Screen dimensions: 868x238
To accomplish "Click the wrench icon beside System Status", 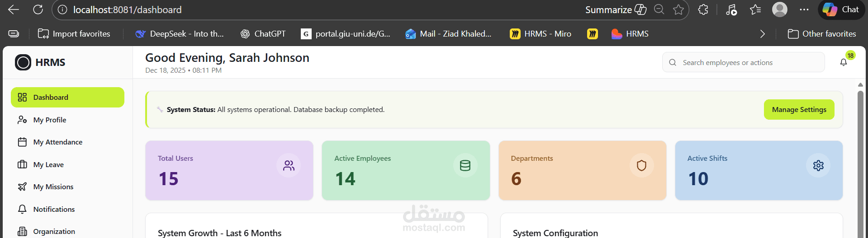I will (160, 109).
